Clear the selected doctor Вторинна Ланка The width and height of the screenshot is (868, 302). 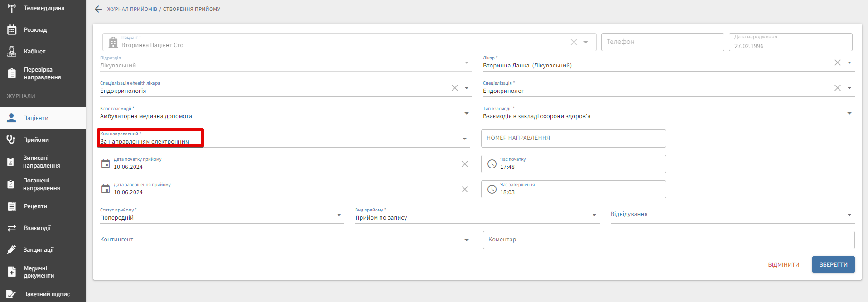tap(837, 62)
